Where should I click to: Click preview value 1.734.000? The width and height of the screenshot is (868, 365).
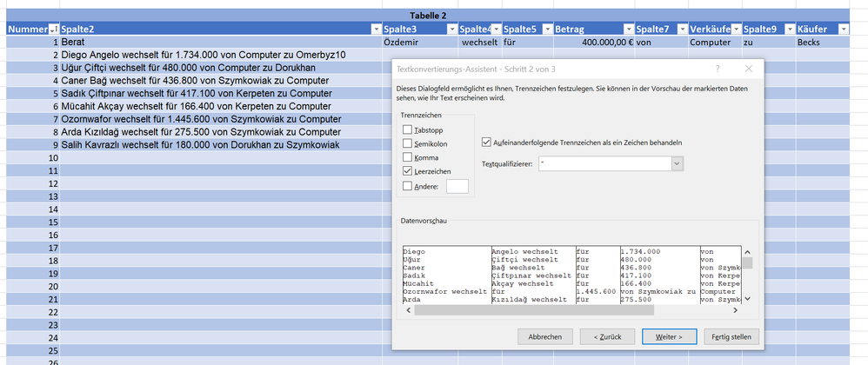pyautogui.click(x=640, y=252)
